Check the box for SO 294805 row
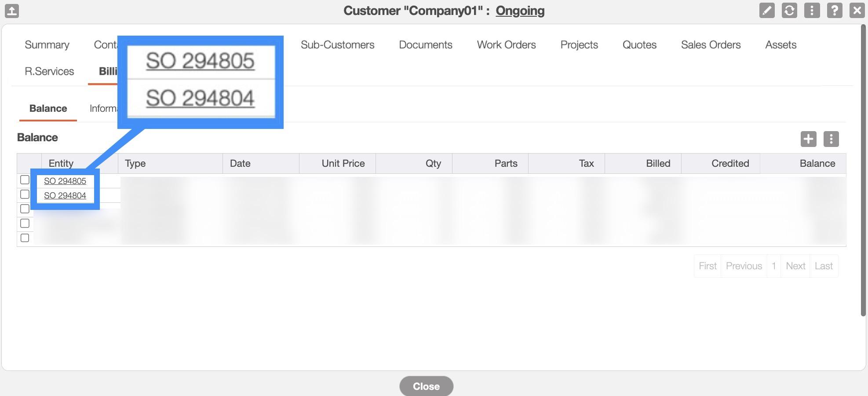868x396 pixels. point(25,180)
